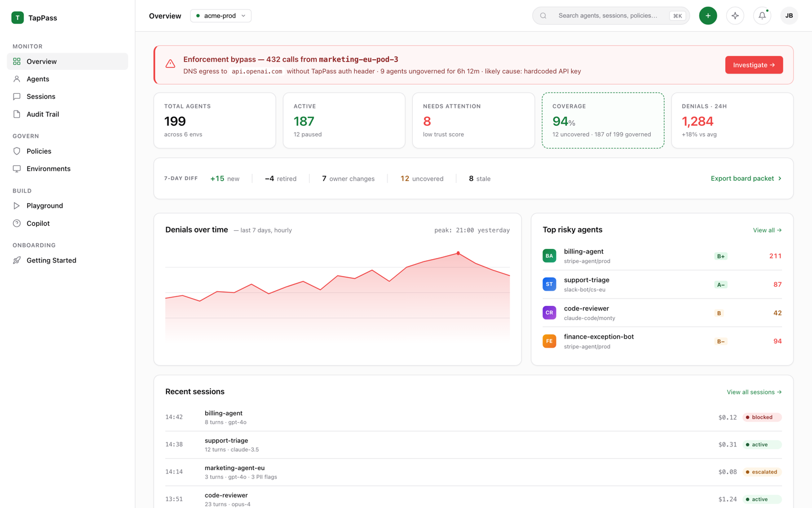Click '12 uncovered' in 7-day diff
812x508 pixels.
[x=422, y=178]
